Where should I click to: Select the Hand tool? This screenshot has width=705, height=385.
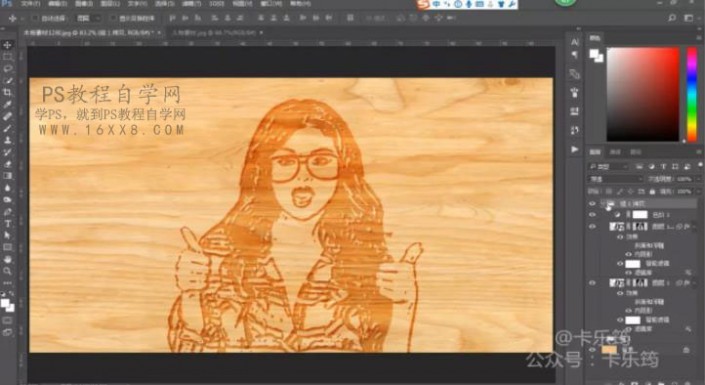pyautogui.click(x=7, y=259)
